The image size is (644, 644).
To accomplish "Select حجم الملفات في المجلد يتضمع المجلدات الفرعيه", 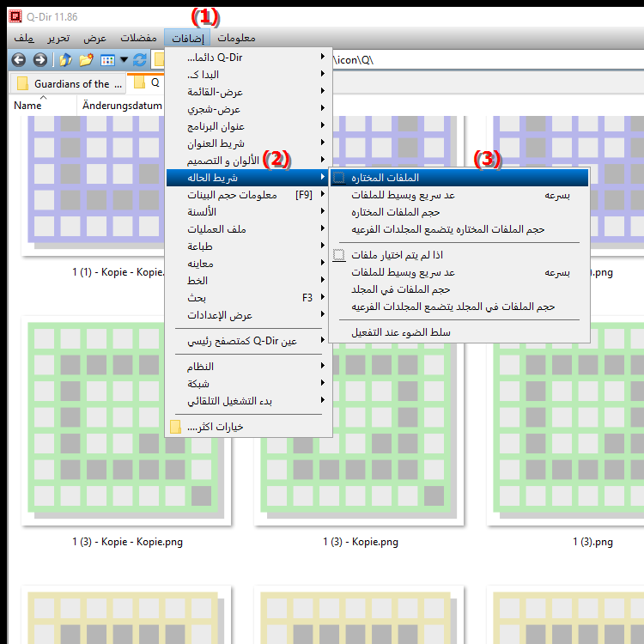I will [459, 307].
